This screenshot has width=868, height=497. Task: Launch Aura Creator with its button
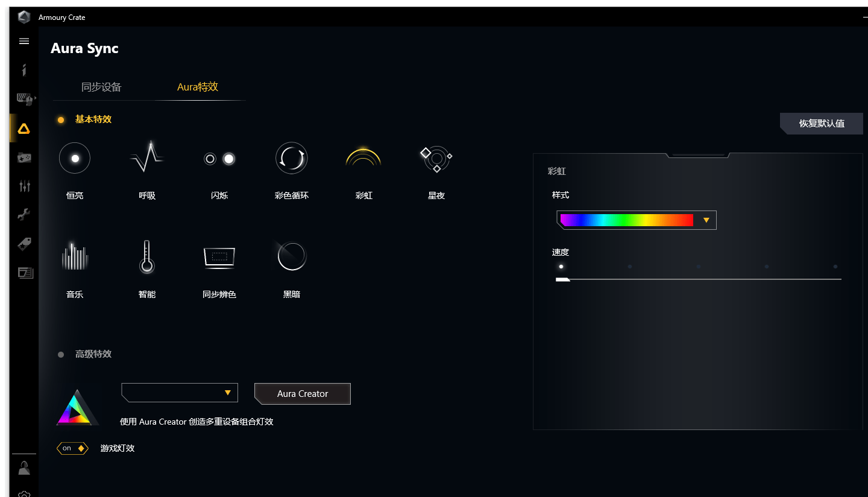point(303,394)
